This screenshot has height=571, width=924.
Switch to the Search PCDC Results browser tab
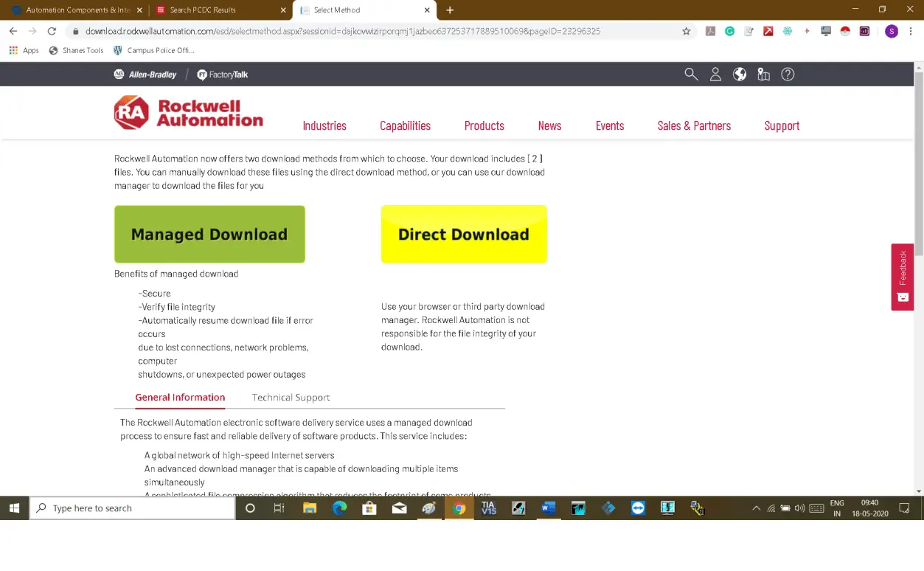(x=220, y=10)
